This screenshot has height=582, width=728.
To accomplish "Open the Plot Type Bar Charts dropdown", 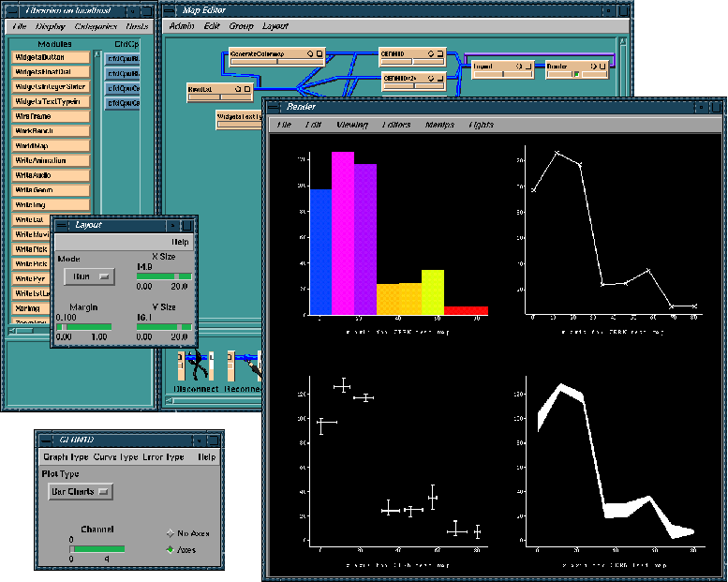I will tap(79, 491).
